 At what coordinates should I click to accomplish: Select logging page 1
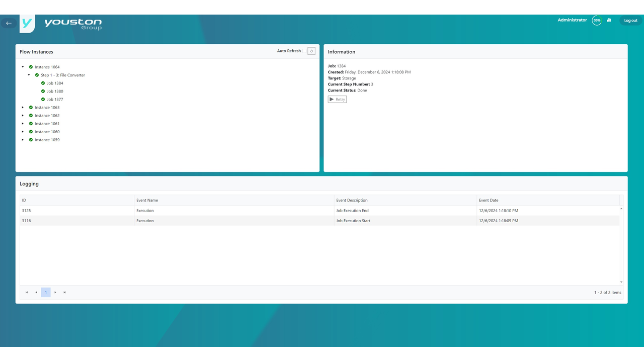point(46,292)
